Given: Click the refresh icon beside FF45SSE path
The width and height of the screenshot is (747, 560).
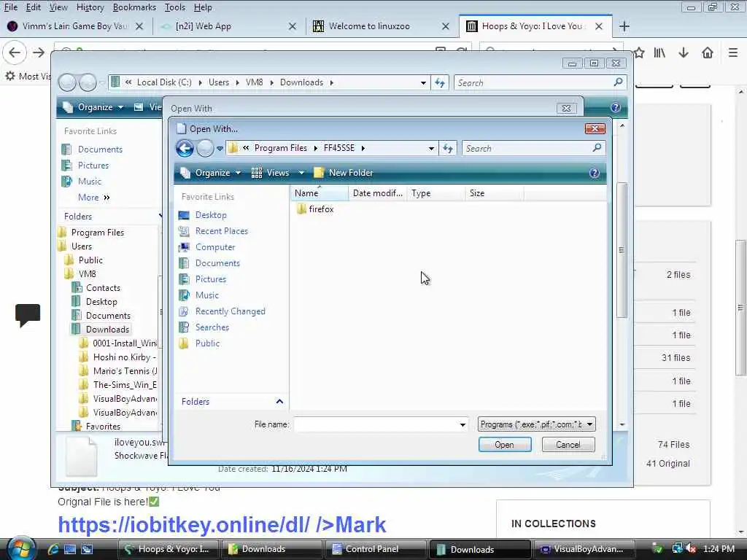Looking at the screenshot, I should 448,149.
